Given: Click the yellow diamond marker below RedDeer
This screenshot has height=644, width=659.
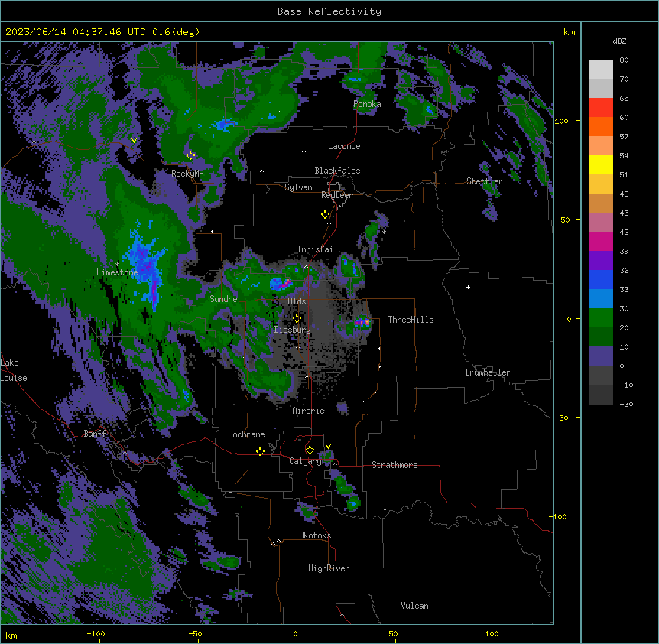Looking at the screenshot, I should pos(325,214).
